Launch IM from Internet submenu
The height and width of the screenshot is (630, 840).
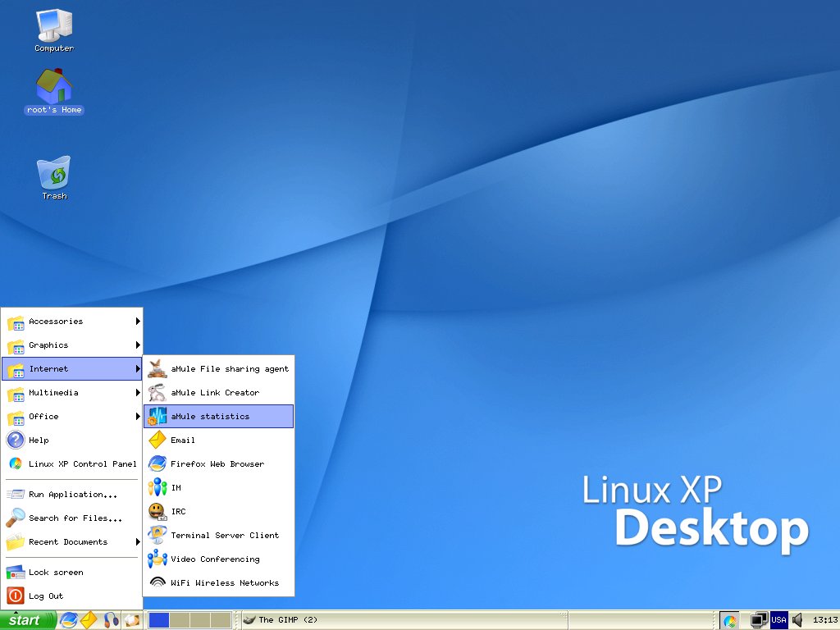point(218,487)
